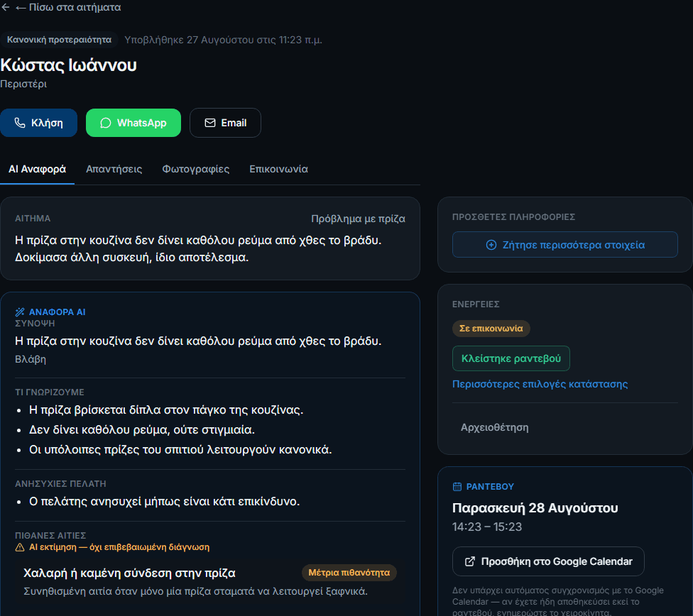693x616 pixels.
Task: Open the Φωτογραφίες tab
Action: (196, 169)
